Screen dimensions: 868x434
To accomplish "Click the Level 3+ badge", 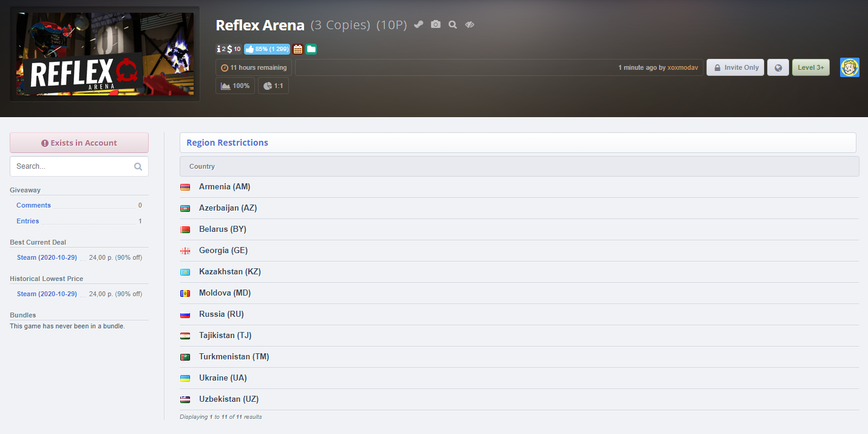I will (810, 67).
